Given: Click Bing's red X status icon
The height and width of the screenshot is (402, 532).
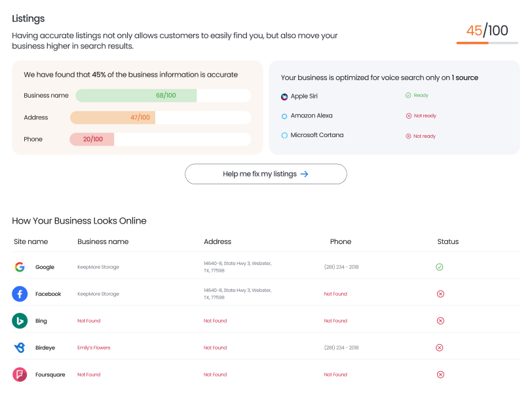Looking at the screenshot, I should click(440, 321).
